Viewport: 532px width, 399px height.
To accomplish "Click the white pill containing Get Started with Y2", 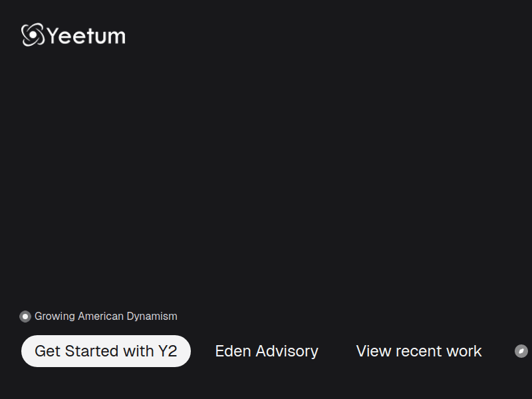I will tap(106, 350).
